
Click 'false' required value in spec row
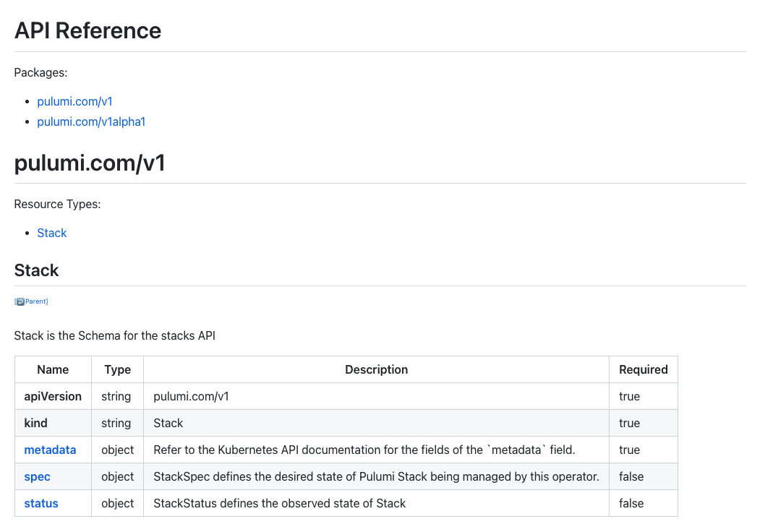pyautogui.click(x=631, y=477)
